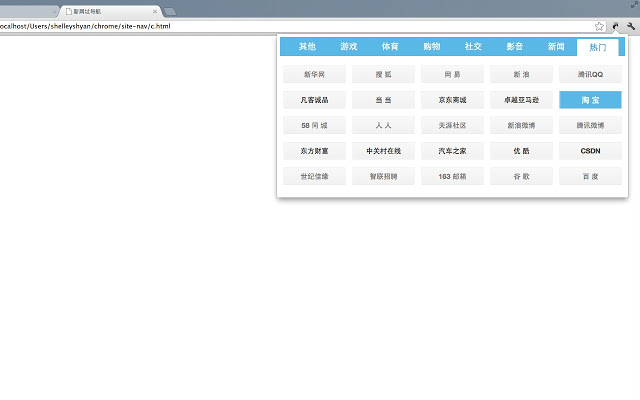
Task: Launch the 东方财富 site
Action: click(x=314, y=151)
